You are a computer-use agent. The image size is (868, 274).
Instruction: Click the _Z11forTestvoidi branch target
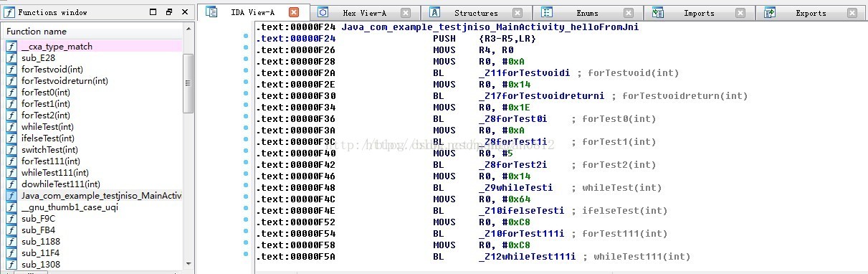524,72
